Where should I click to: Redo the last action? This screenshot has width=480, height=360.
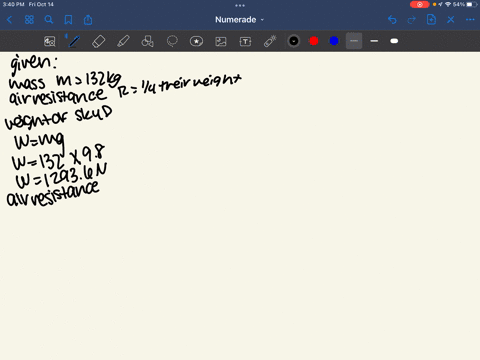pyautogui.click(x=412, y=20)
